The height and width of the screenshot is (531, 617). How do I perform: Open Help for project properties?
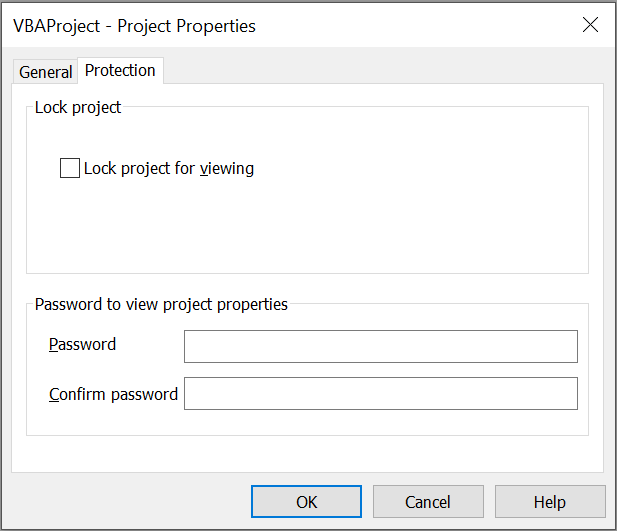550,502
